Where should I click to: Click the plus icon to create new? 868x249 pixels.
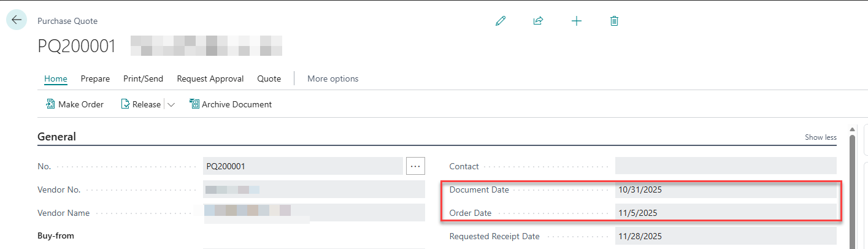576,21
